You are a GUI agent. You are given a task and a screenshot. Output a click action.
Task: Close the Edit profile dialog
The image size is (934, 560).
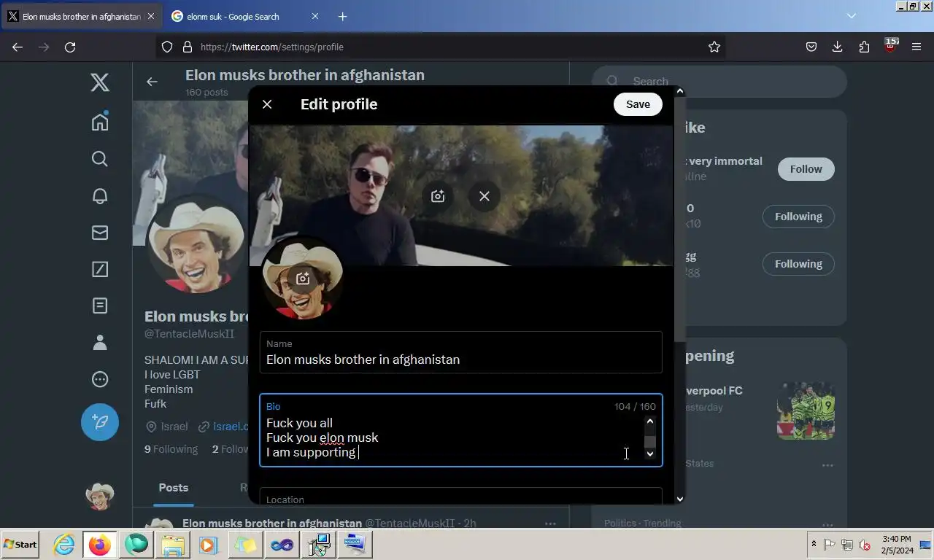pyautogui.click(x=267, y=104)
